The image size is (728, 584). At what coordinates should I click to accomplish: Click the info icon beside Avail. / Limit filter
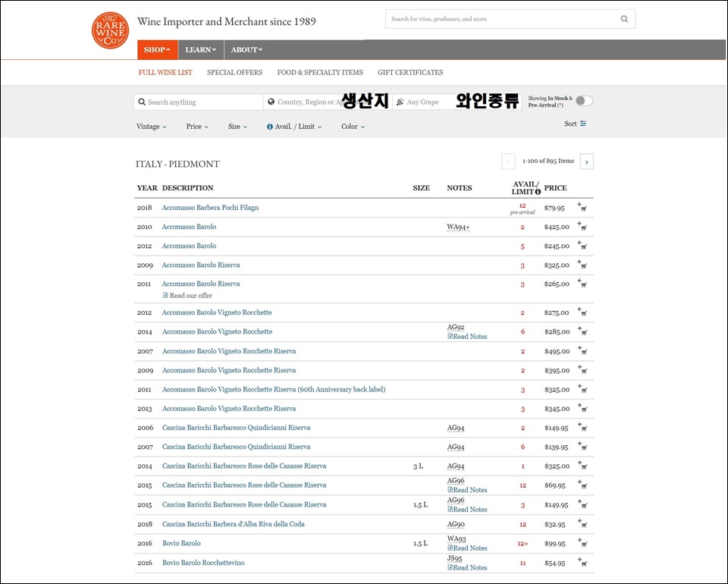tap(270, 127)
